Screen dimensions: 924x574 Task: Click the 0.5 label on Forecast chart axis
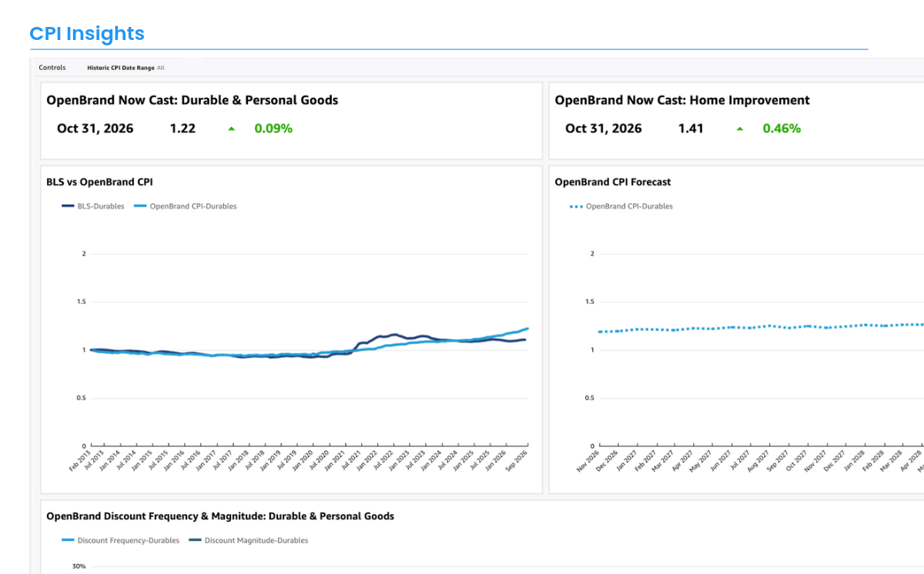click(x=589, y=398)
